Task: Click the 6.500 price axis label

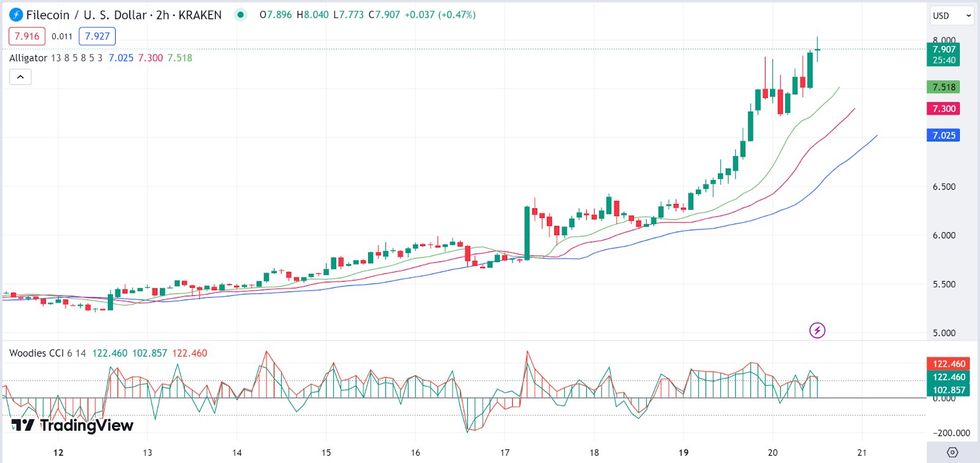Action: (944, 187)
